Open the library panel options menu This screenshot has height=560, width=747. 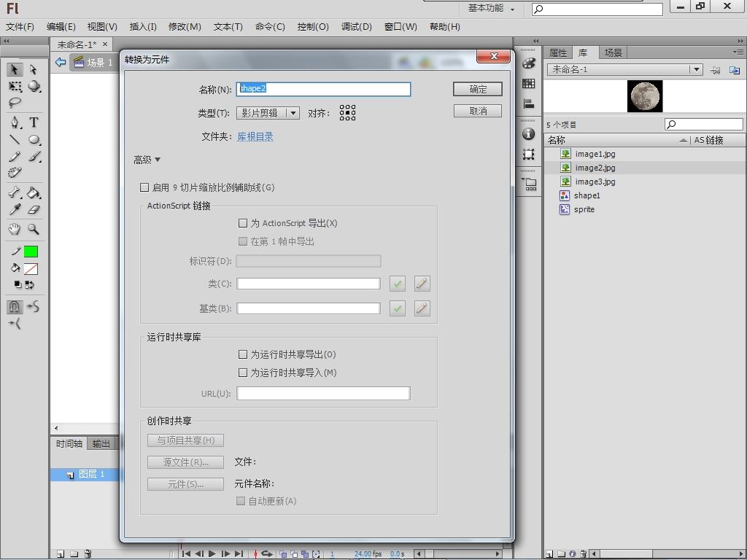click(738, 52)
